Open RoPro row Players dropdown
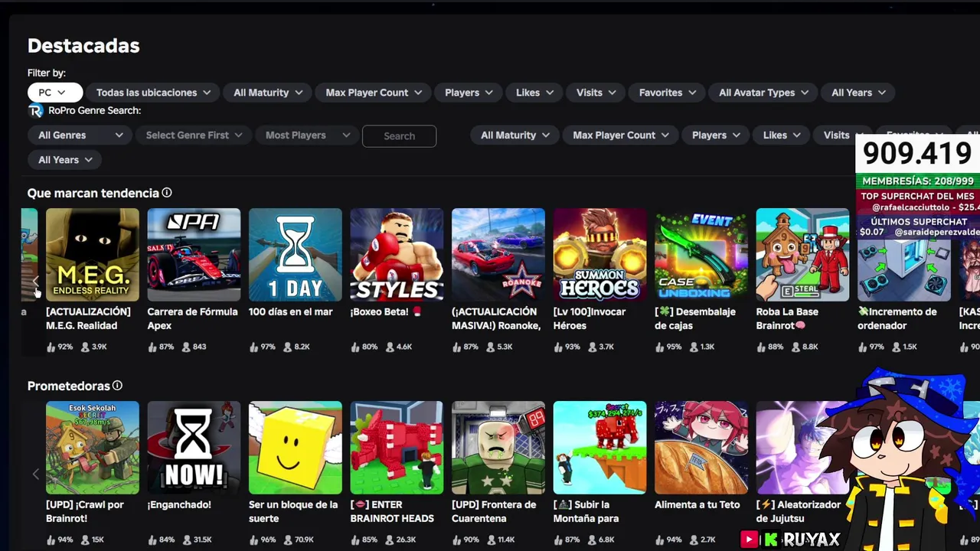The image size is (980, 551). coord(715,135)
